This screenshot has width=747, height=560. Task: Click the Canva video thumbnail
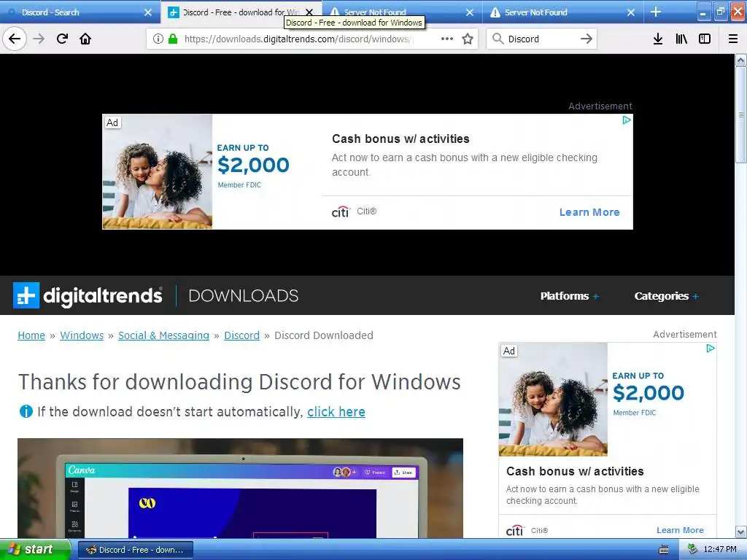[x=240, y=488]
